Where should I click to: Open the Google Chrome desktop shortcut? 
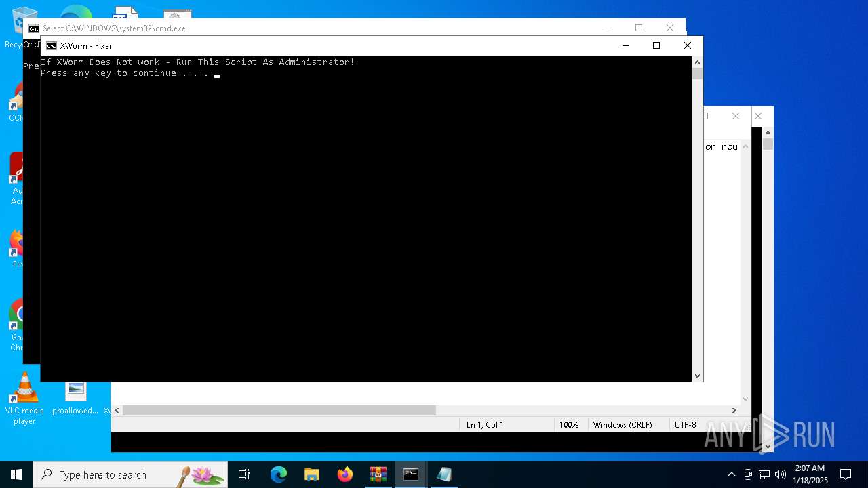click(15, 325)
